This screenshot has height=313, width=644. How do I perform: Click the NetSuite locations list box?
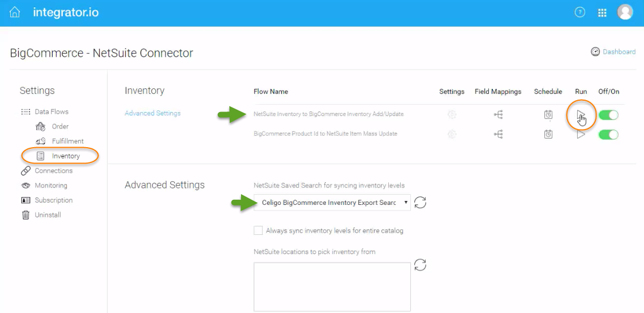332,287
